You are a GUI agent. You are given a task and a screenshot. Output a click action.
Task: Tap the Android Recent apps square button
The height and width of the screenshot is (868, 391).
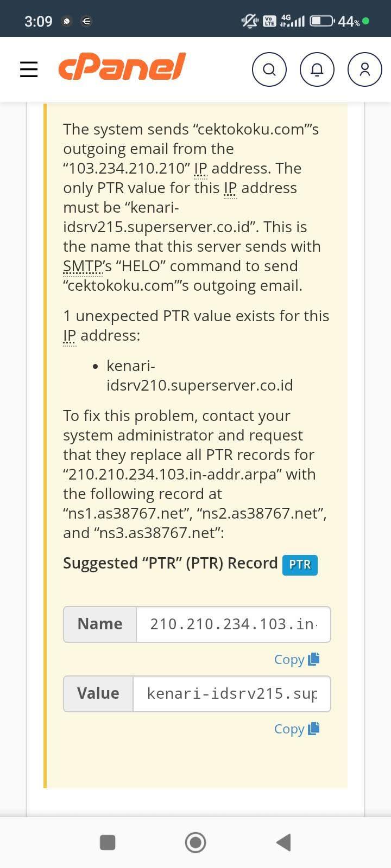[x=108, y=842]
